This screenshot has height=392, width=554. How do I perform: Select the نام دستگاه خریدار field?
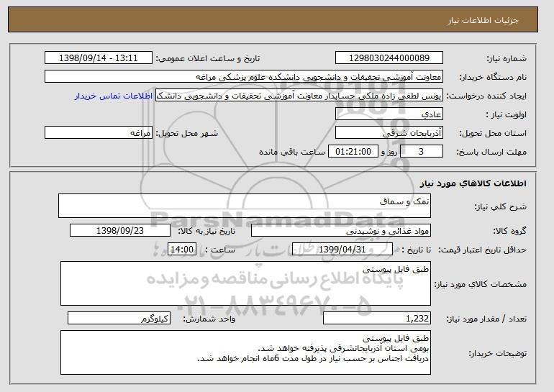click(x=244, y=77)
